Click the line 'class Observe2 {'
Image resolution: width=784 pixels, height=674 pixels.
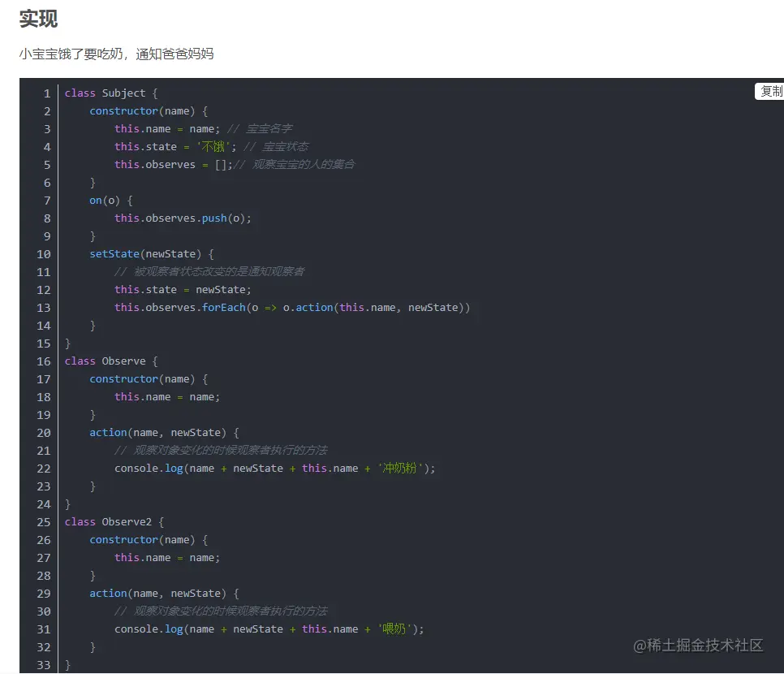coord(114,522)
